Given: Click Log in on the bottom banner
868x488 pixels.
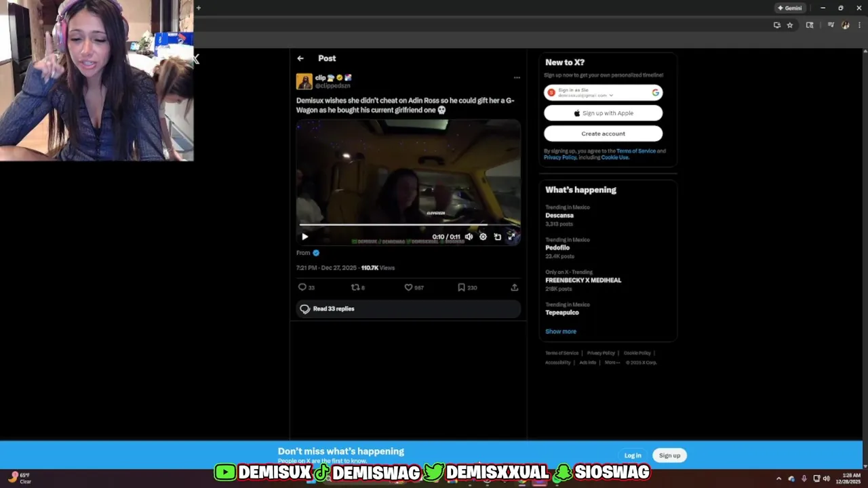Looking at the screenshot, I should (x=633, y=455).
